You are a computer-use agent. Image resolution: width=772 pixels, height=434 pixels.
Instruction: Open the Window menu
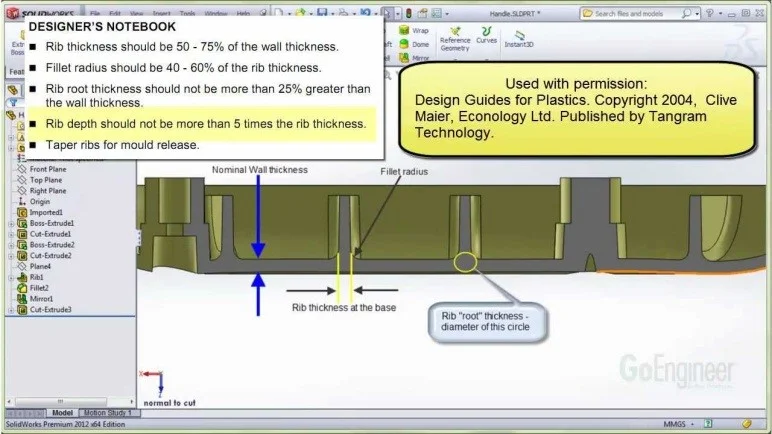[215, 14]
